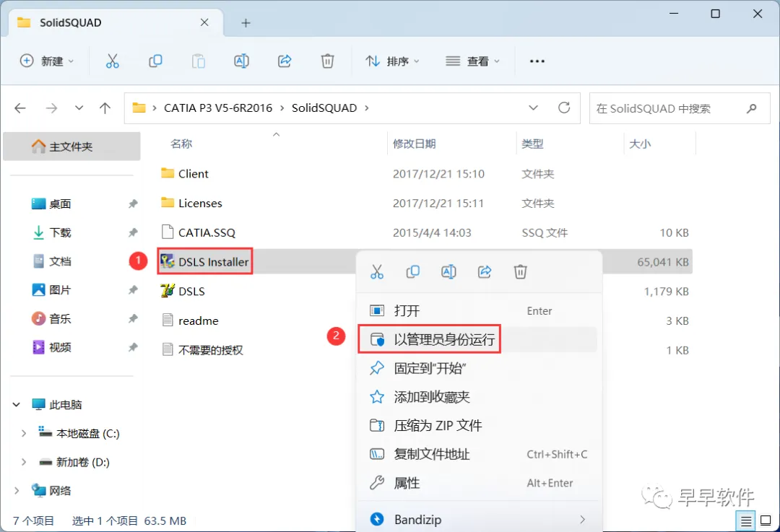
Task: Click the Delete icon in the context menu
Action: [x=520, y=272]
